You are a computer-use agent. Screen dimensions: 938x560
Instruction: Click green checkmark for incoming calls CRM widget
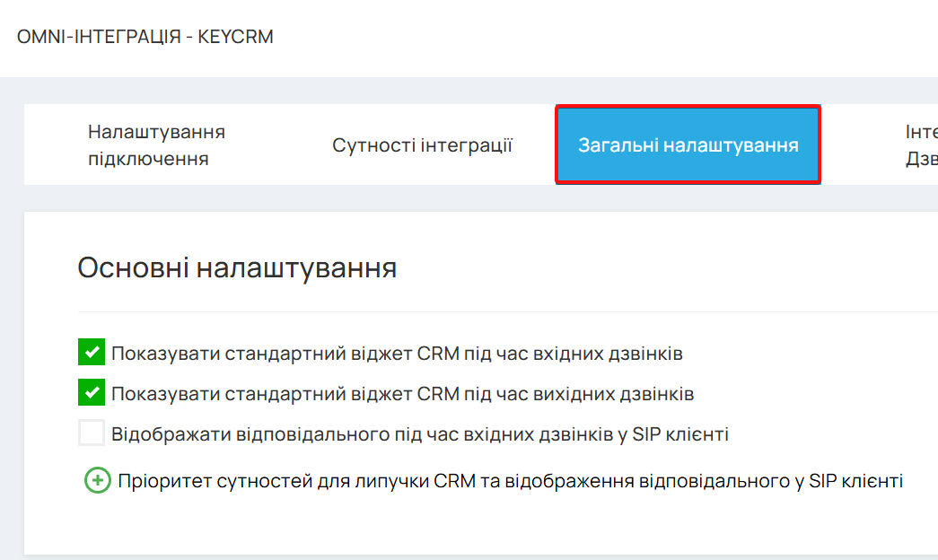click(92, 352)
